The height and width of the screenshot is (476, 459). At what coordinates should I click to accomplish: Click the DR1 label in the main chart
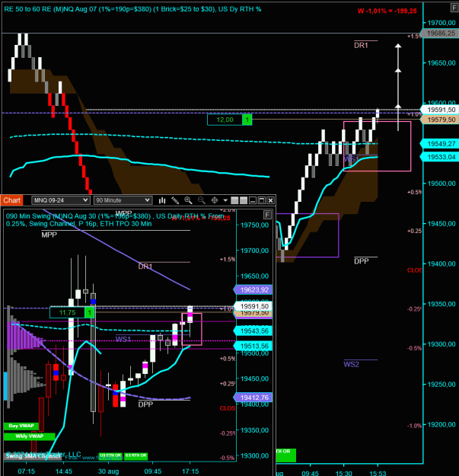tap(361, 45)
